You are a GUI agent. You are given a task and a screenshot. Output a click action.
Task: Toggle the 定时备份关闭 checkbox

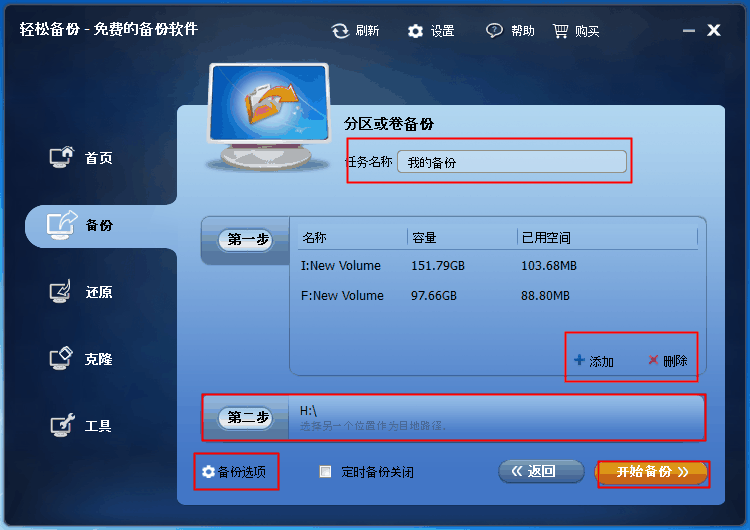[x=325, y=472]
